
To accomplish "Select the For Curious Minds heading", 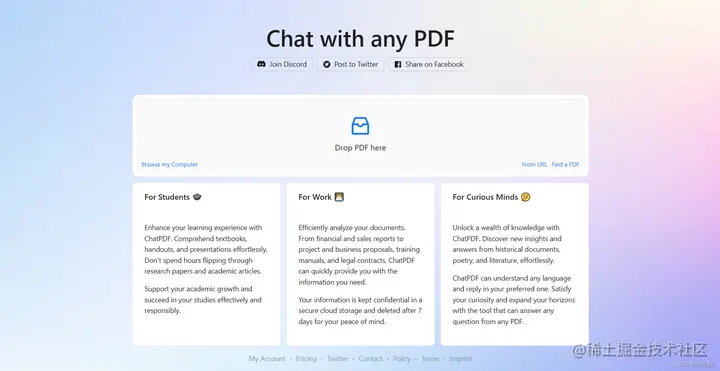I will coord(485,197).
